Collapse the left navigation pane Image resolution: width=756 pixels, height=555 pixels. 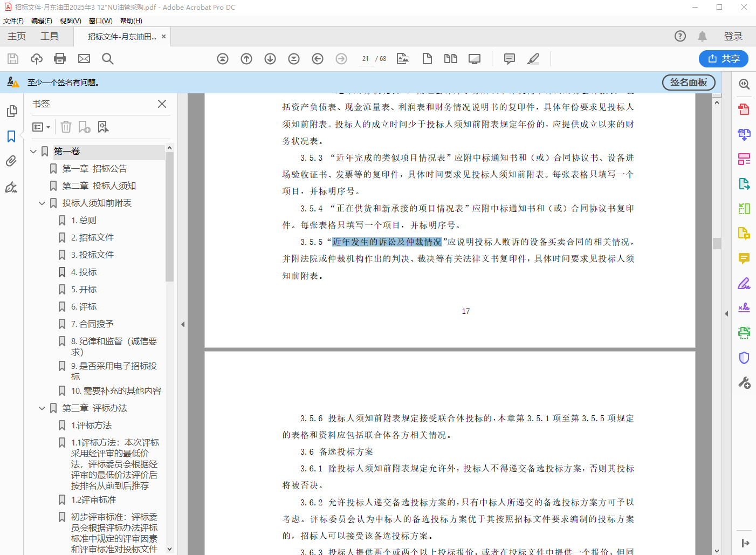point(183,324)
